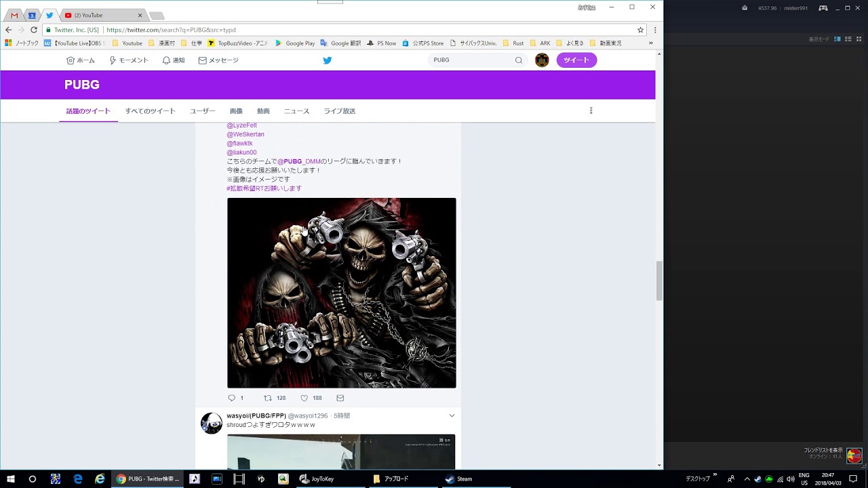
Task: Open the @wasyoi1296 profile link
Action: point(309,415)
